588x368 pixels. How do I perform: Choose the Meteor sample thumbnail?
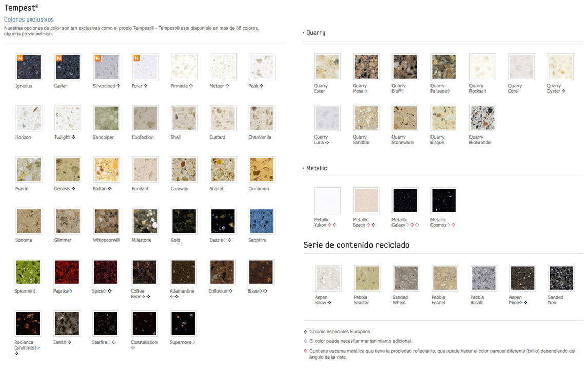pyautogui.click(x=223, y=67)
